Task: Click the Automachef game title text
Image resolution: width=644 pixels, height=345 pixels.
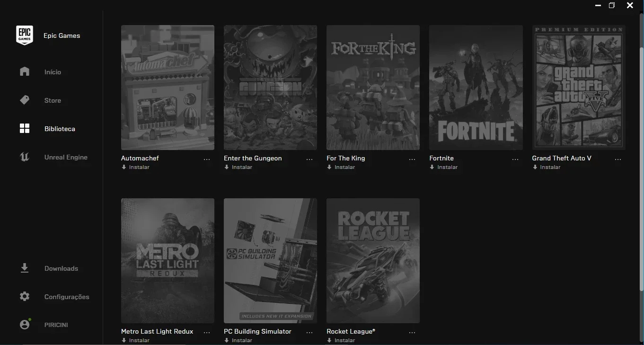Action: 140,158
